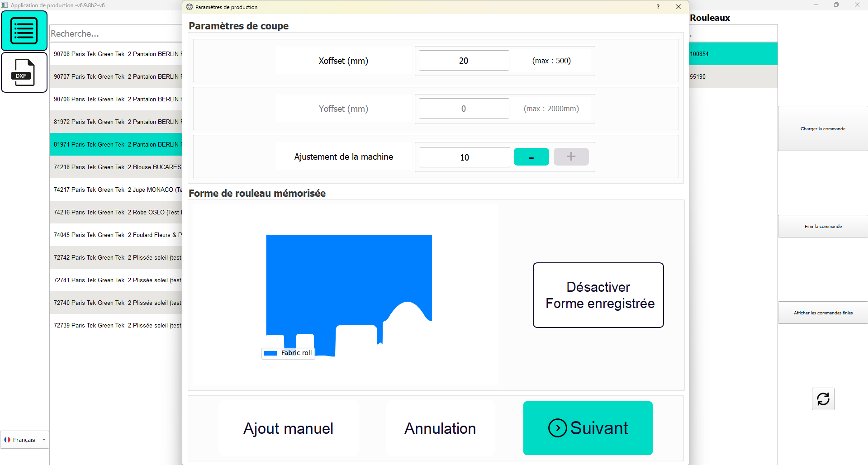The image size is (868, 465).
Task: Click the Annulation button
Action: [x=440, y=428]
